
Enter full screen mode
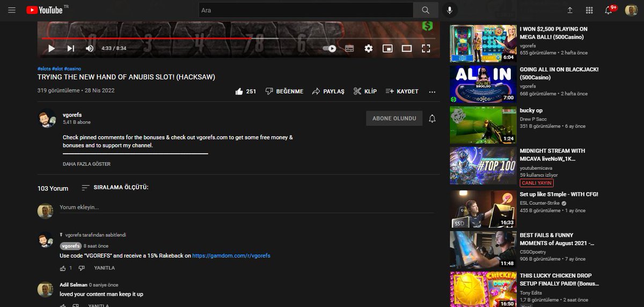point(426,48)
